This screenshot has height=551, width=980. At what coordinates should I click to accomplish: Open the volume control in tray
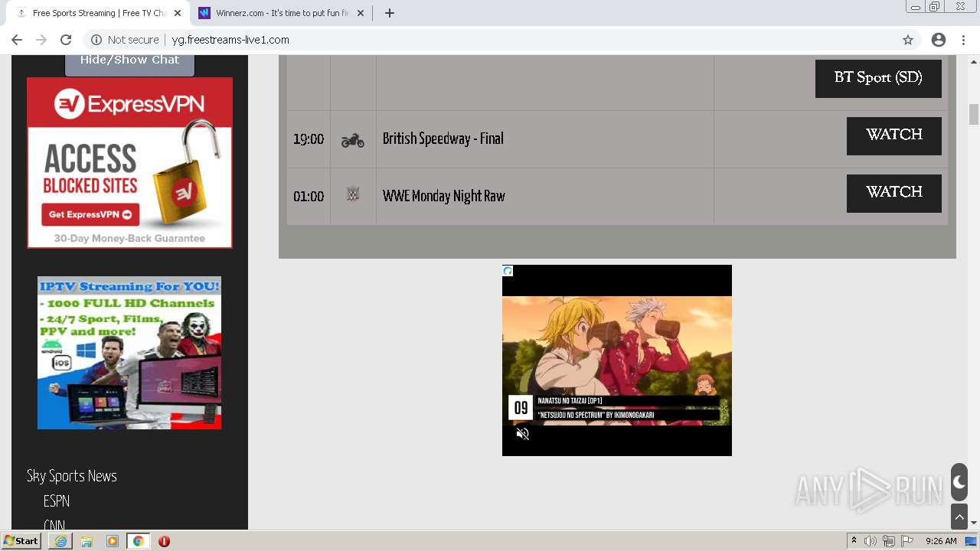pyautogui.click(x=871, y=541)
